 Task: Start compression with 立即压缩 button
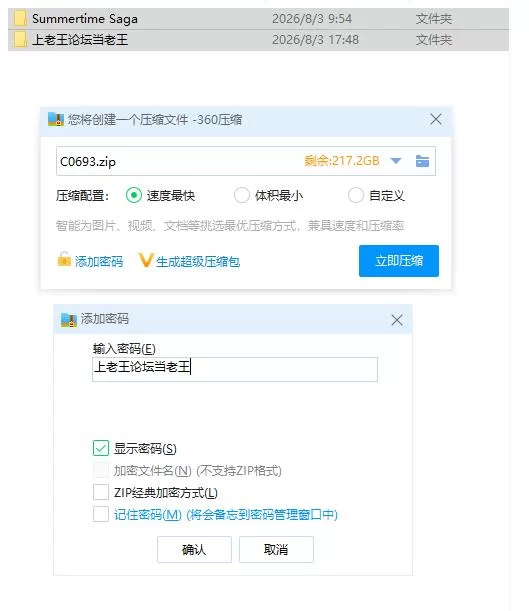399,261
